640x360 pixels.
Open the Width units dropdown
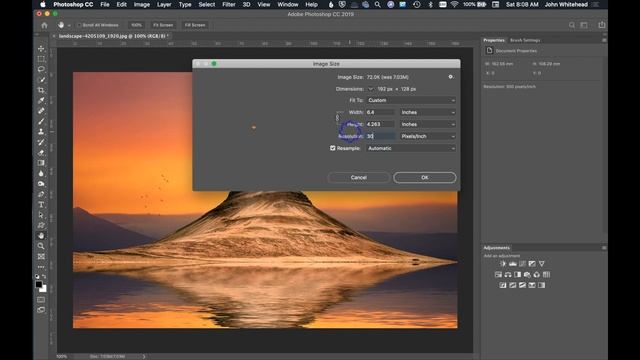[428, 112]
